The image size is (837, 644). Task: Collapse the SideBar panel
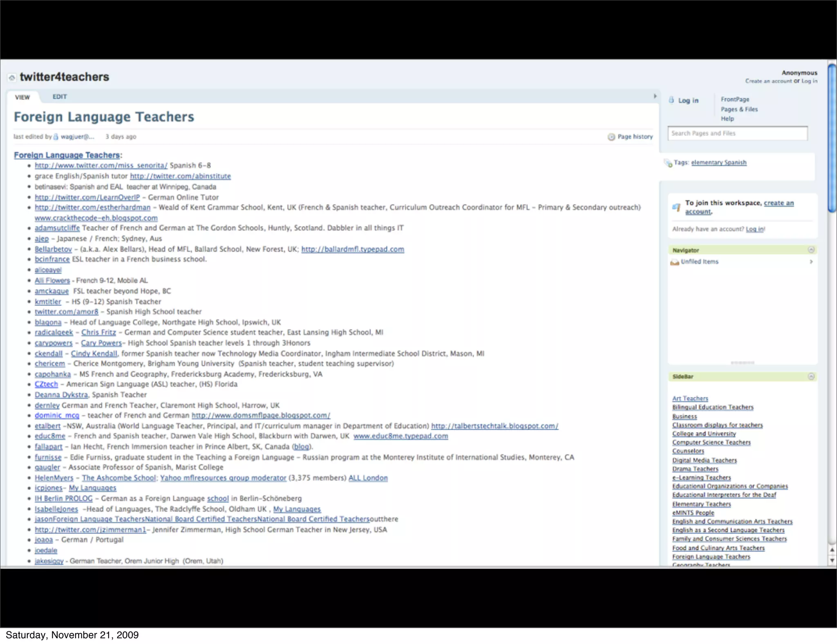click(x=811, y=376)
